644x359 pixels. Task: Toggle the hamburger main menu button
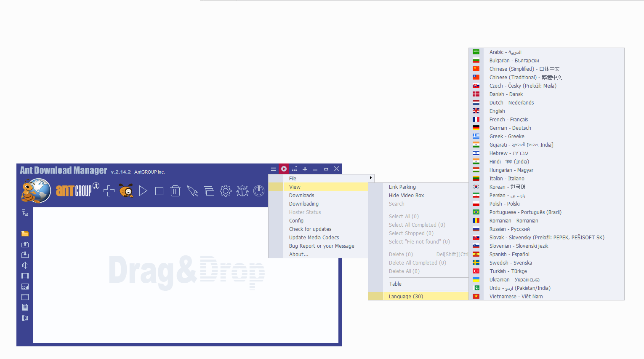click(x=273, y=169)
